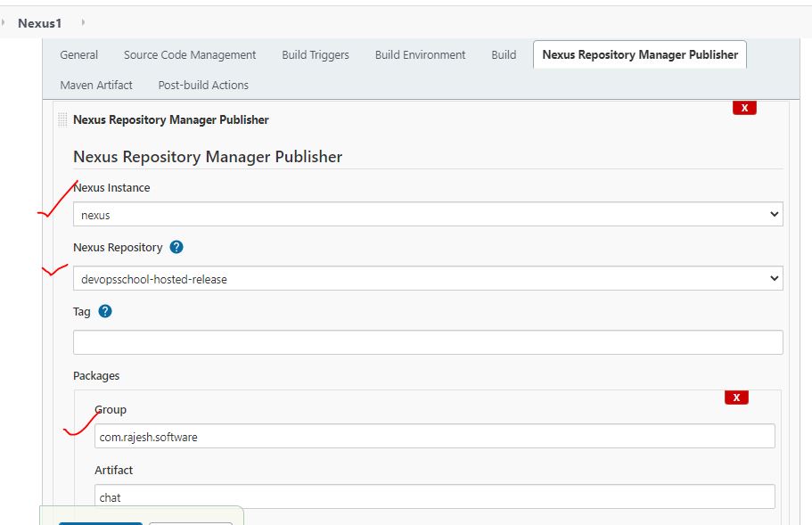Click breadcrumb arrow after Nexus1
The height and width of the screenshot is (525, 812).
pos(83,22)
